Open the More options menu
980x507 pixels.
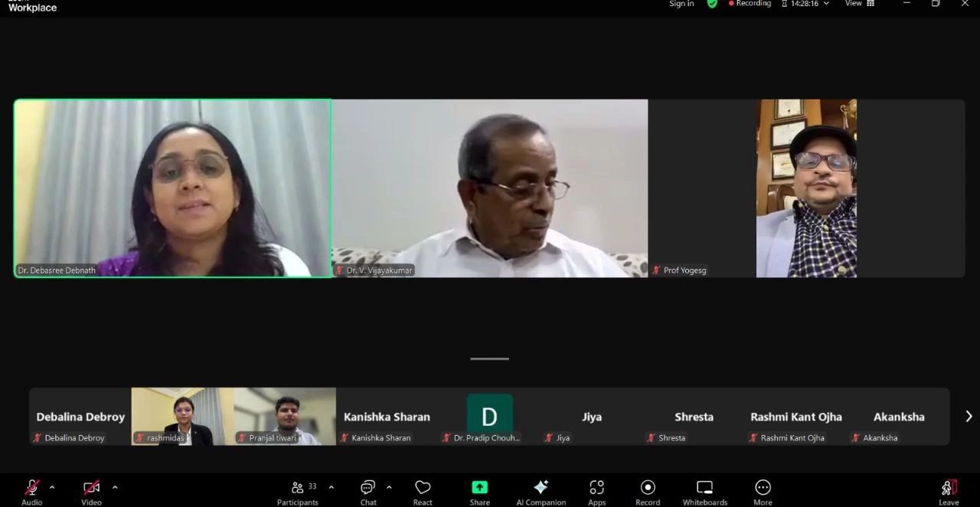(x=763, y=492)
